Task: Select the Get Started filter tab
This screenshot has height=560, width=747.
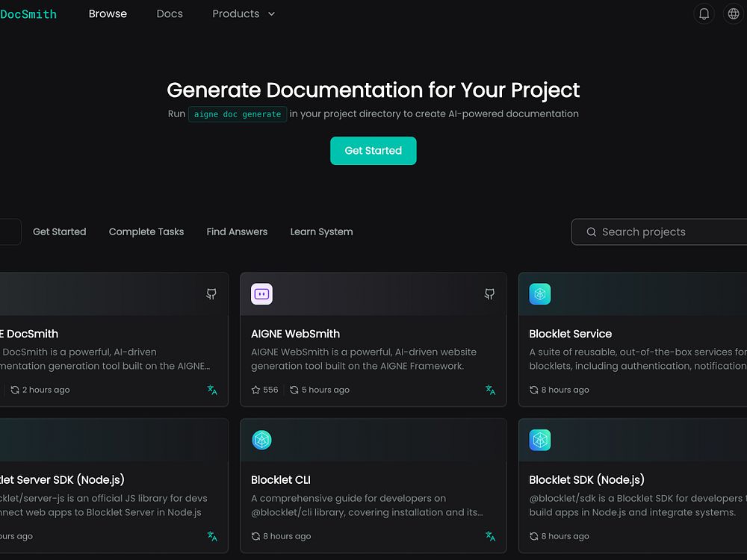Action: point(60,232)
